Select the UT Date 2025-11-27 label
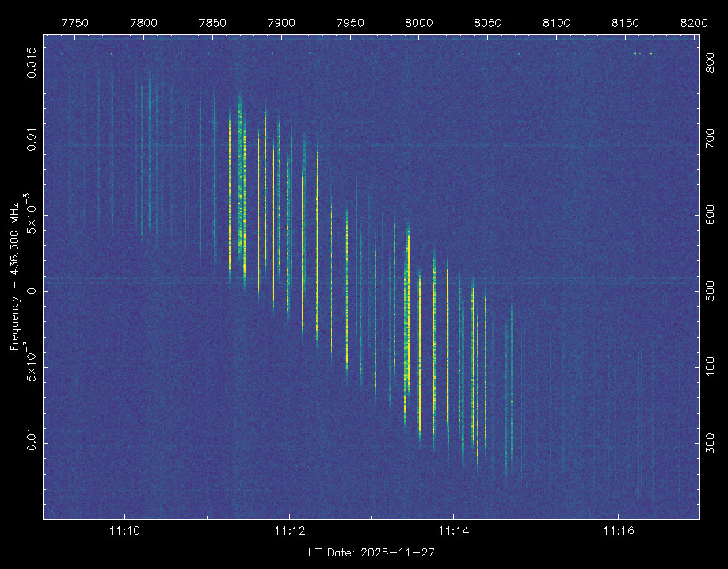The height and width of the screenshot is (569, 728). coord(371,552)
